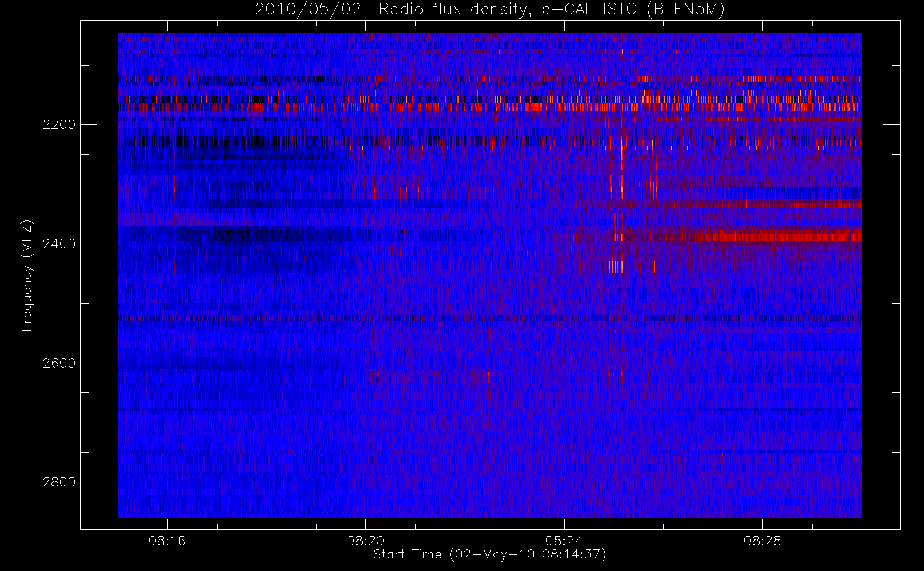
Task: Click the 08:24 time axis label
Action: click(x=564, y=541)
